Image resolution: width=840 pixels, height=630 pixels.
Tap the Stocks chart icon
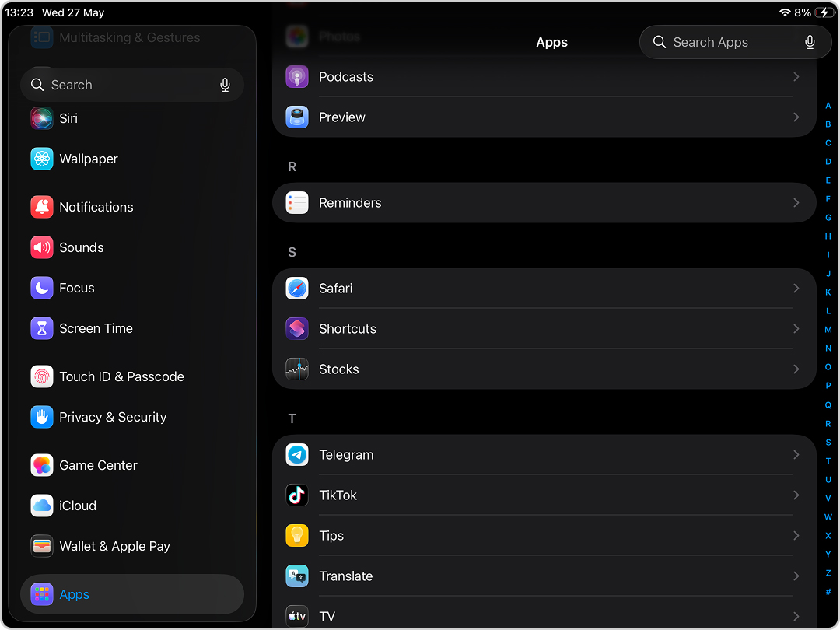[x=297, y=369]
